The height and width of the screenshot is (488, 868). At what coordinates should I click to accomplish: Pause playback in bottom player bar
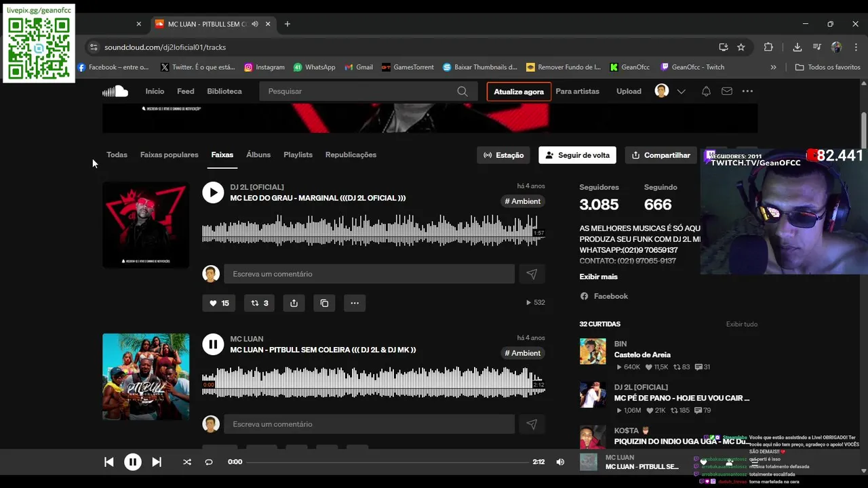click(132, 462)
